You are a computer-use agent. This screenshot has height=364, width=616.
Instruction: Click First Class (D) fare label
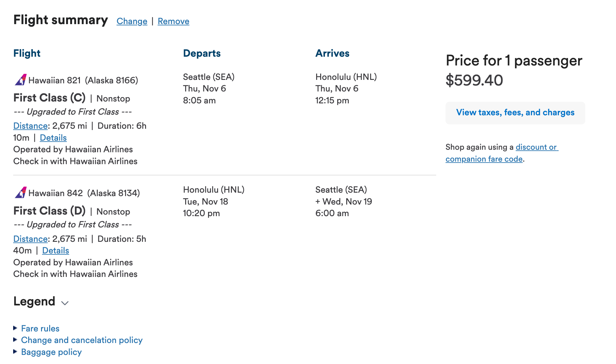point(50,211)
